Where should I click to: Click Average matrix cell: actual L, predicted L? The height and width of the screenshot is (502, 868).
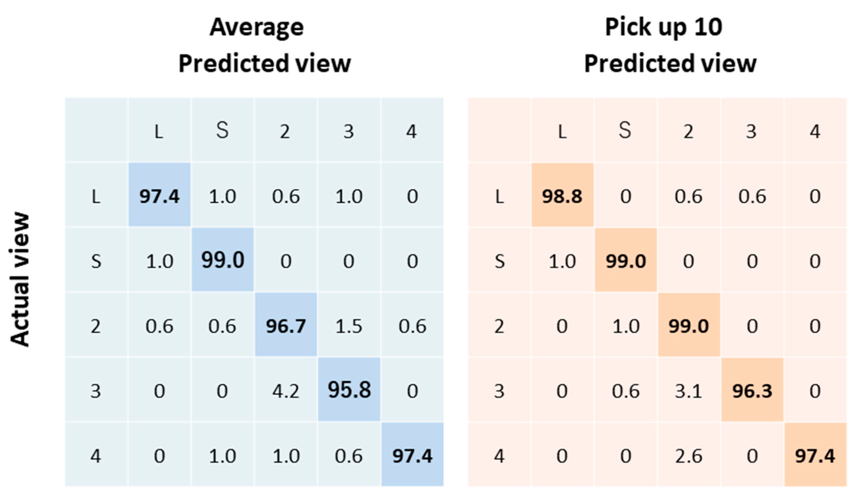[x=159, y=196]
